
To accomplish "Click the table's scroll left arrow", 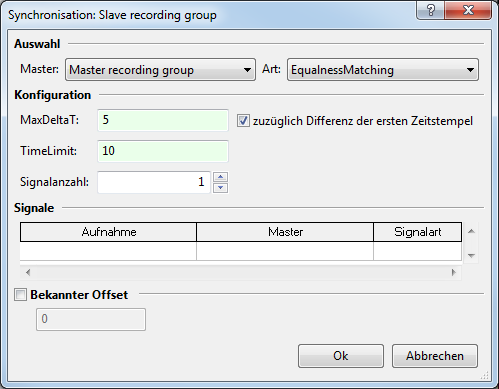I will click(28, 272).
